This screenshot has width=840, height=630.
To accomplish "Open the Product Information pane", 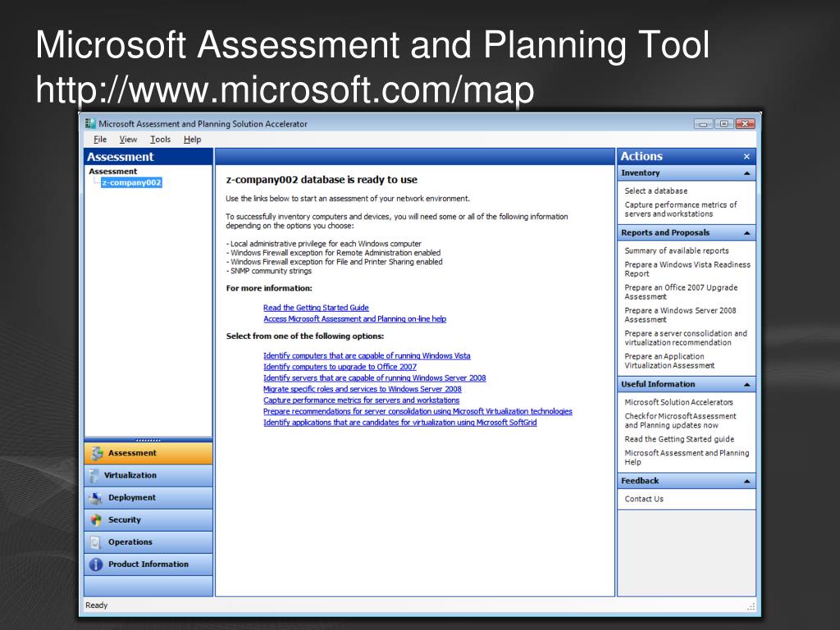I will [148, 564].
